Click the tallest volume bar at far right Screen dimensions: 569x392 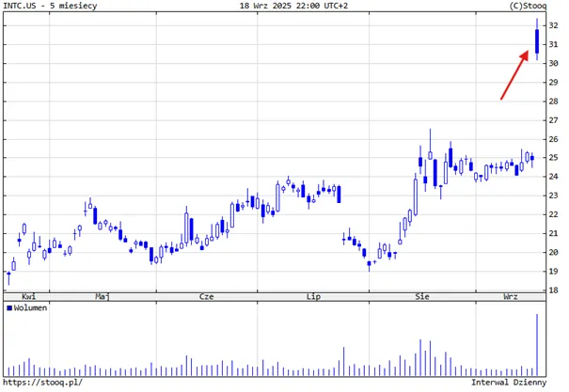(537, 345)
